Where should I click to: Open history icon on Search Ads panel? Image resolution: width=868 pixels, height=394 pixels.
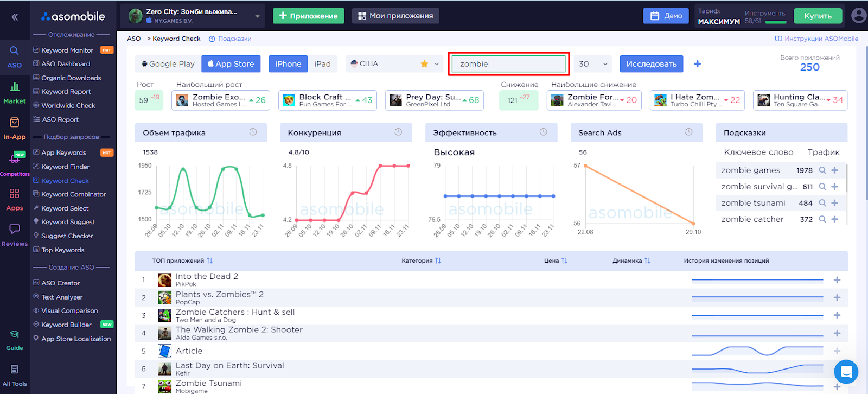[688, 132]
